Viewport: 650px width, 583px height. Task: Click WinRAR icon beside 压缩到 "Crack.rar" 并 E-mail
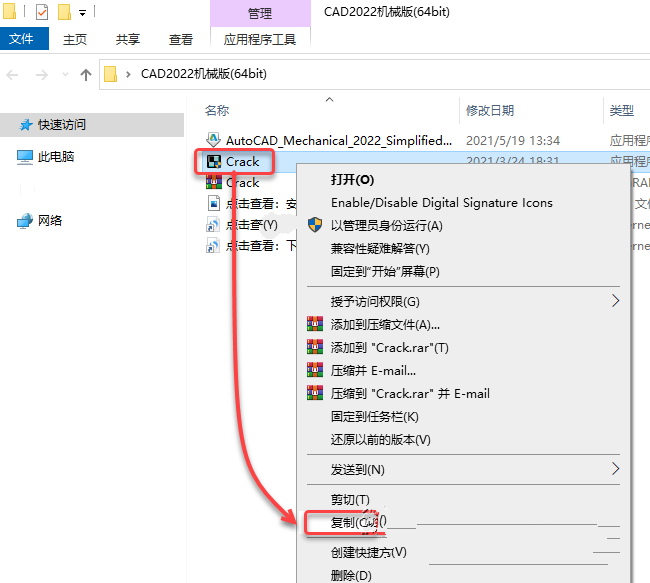(315, 393)
